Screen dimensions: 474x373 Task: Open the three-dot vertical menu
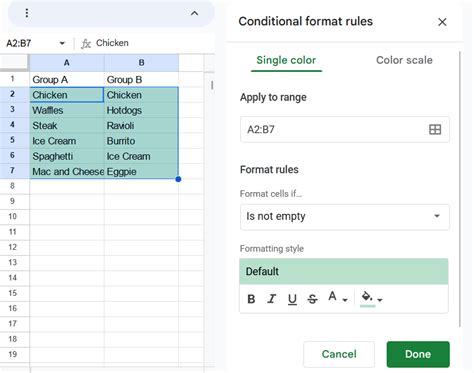click(x=27, y=13)
